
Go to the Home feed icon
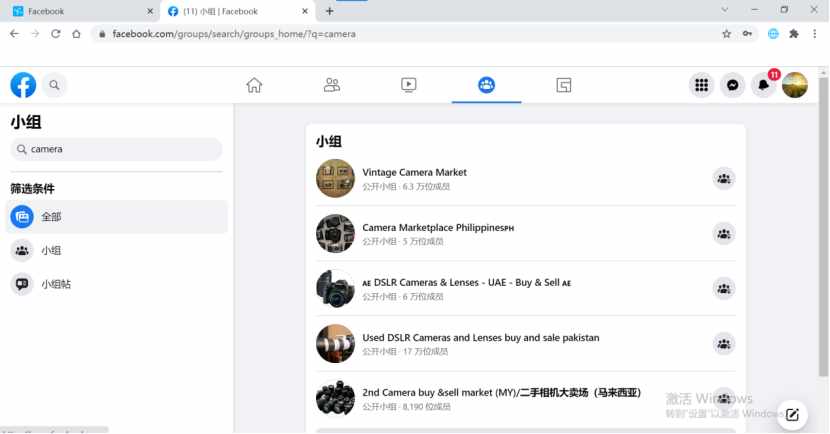pos(254,85)
